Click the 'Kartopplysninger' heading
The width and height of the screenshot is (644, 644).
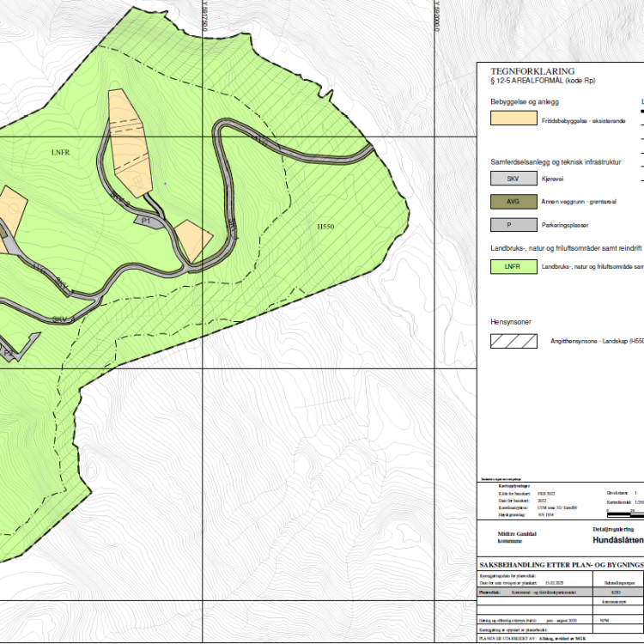coord(513,486)
